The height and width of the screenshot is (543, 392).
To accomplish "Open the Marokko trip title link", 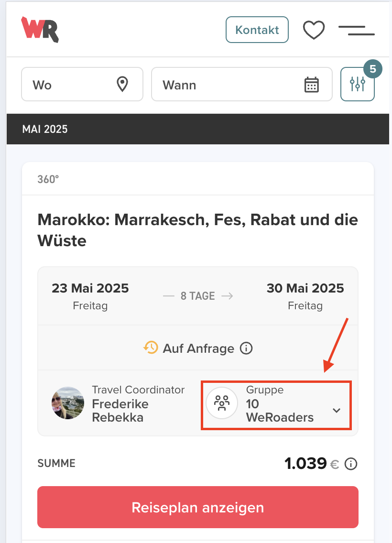I will tap(198, 230).
